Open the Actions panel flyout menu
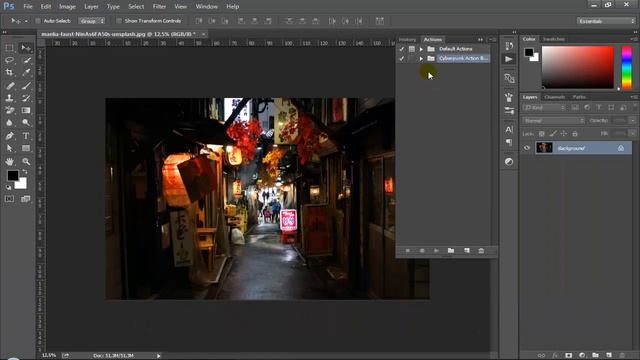Screen dimensions: 640x360 tap(493, 40)
